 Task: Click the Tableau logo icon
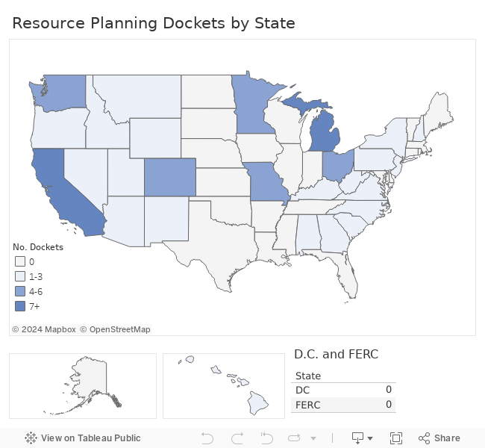tap(31, 438)
